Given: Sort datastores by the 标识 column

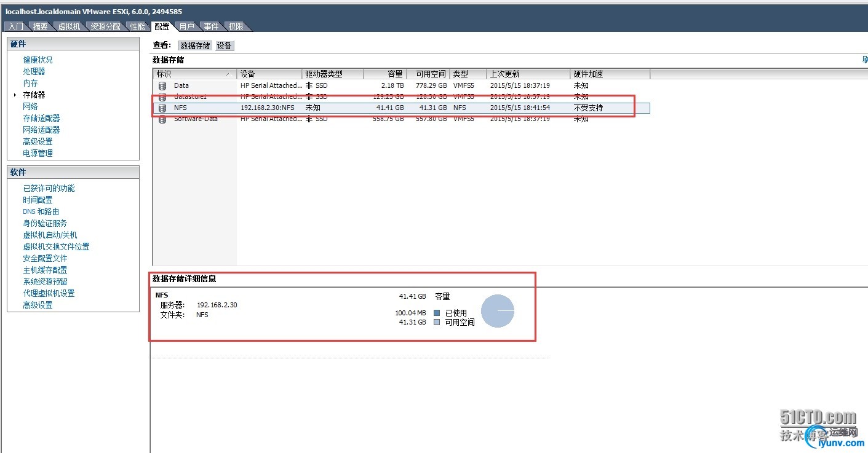Looking at the screenshot, I should click(x=195, y=74).
